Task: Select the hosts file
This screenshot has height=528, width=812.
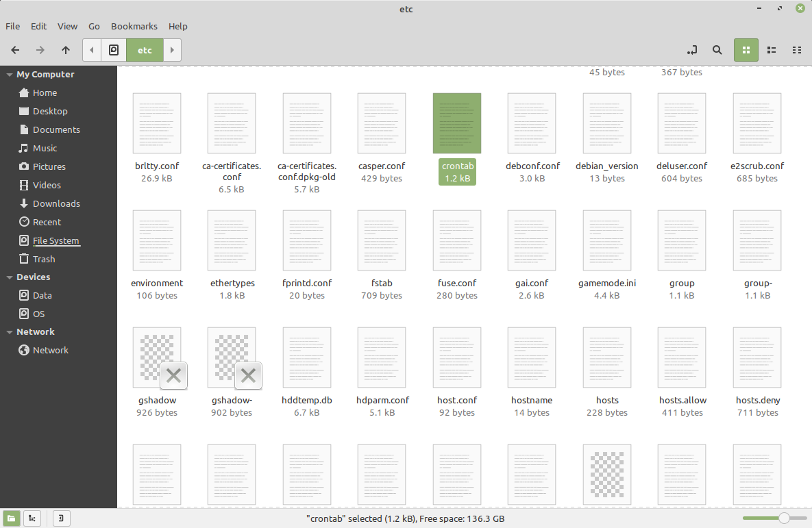Action: [x=607, y=357]
